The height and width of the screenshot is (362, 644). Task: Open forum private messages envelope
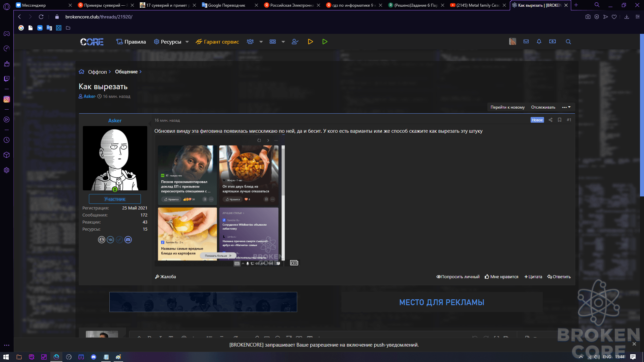pyautogui.click(x=526, y=42)
